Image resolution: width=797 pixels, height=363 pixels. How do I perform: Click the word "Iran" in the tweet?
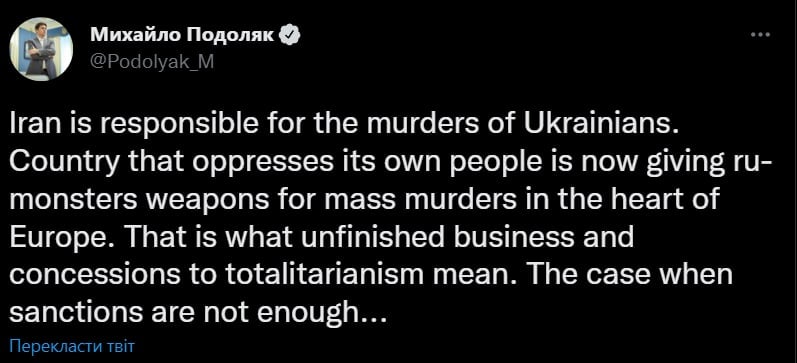29,127
